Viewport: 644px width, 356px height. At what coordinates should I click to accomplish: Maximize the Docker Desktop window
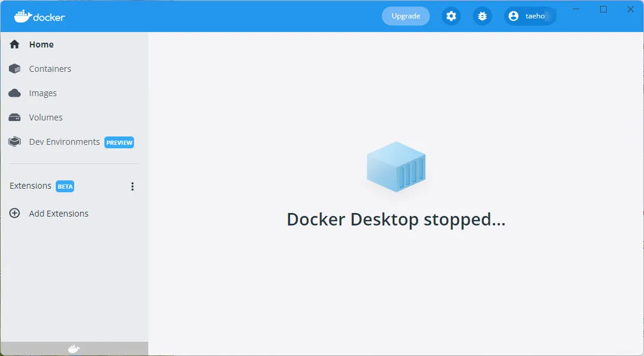[603, 9]
